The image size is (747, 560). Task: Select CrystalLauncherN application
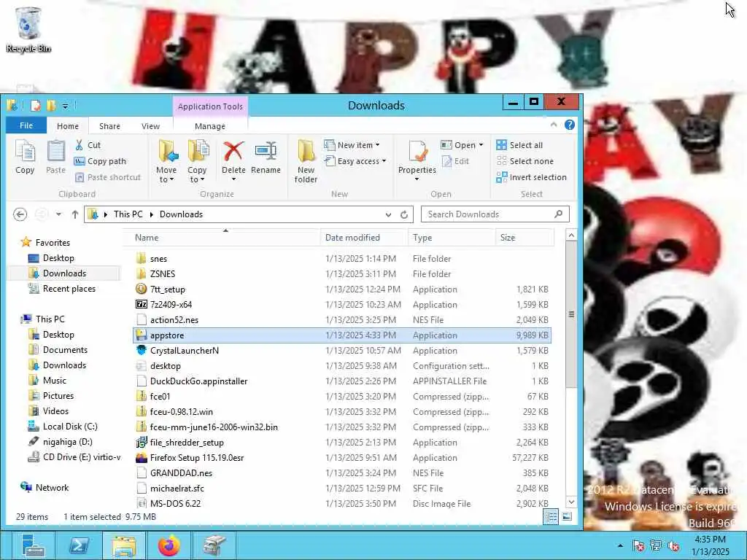tap(341, 351)
